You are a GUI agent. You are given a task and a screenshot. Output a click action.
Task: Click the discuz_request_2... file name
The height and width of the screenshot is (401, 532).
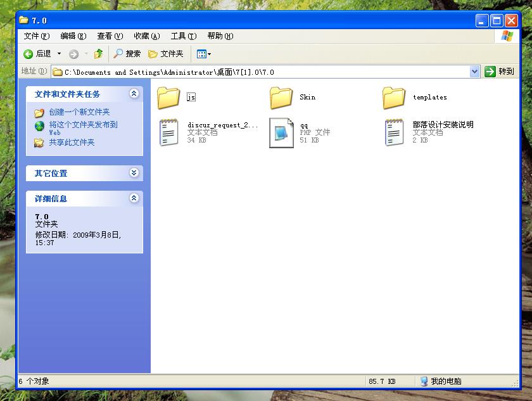[x=222, y=125]
